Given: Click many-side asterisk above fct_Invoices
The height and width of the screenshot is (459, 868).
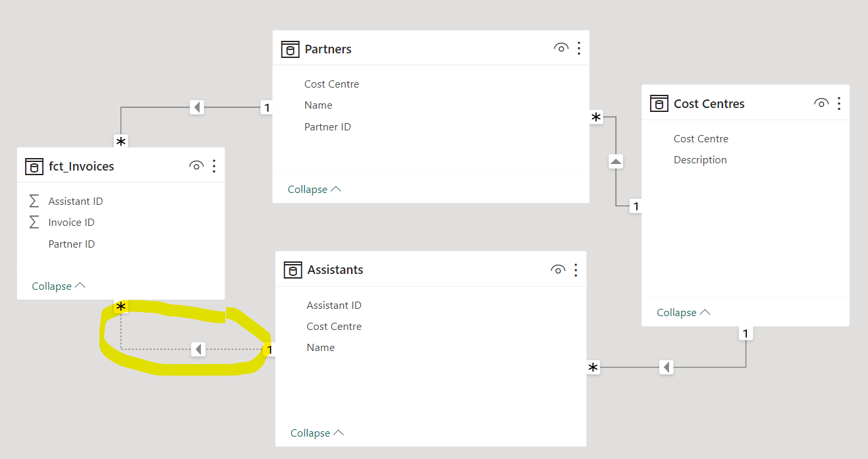Looking at the screenshot, I should 121,142.
